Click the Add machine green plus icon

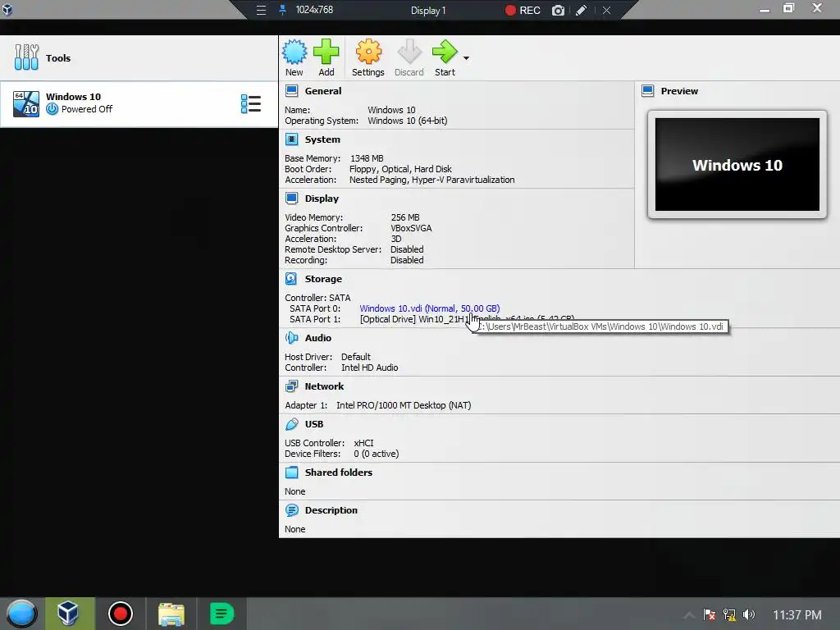pyautogui.click(x=326, y=52)
